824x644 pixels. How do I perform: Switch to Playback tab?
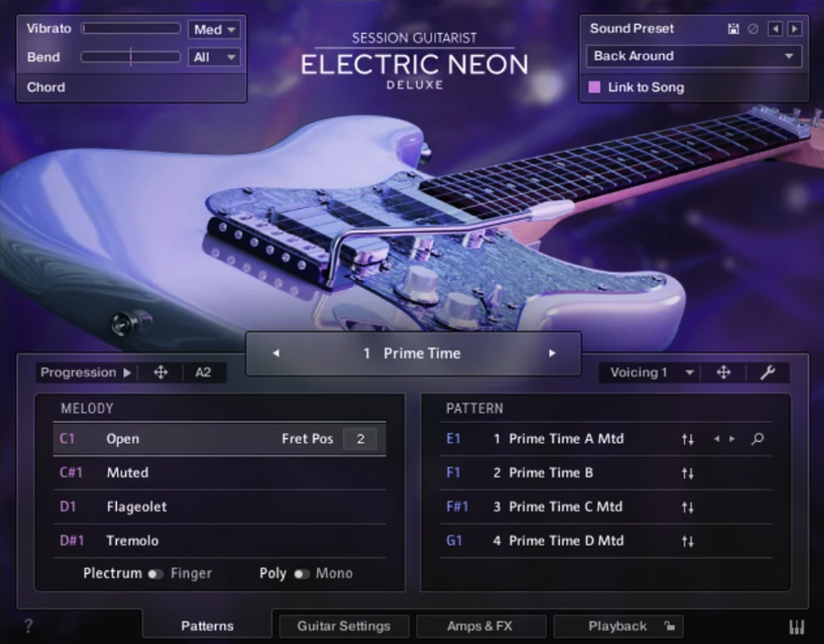click(x=618, y=626)
